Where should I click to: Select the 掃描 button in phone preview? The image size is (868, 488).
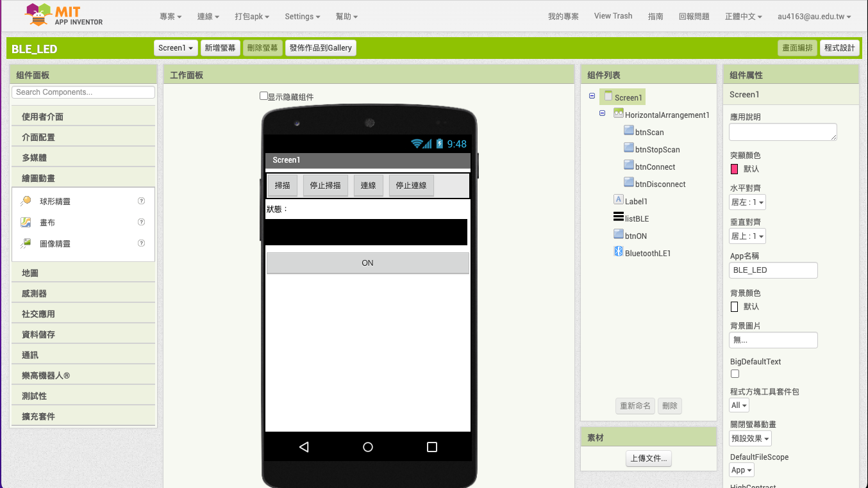(283, 186)
